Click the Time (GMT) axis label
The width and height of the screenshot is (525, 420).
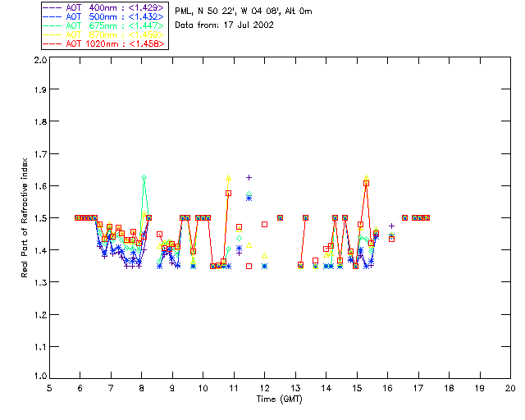[279, 399]
